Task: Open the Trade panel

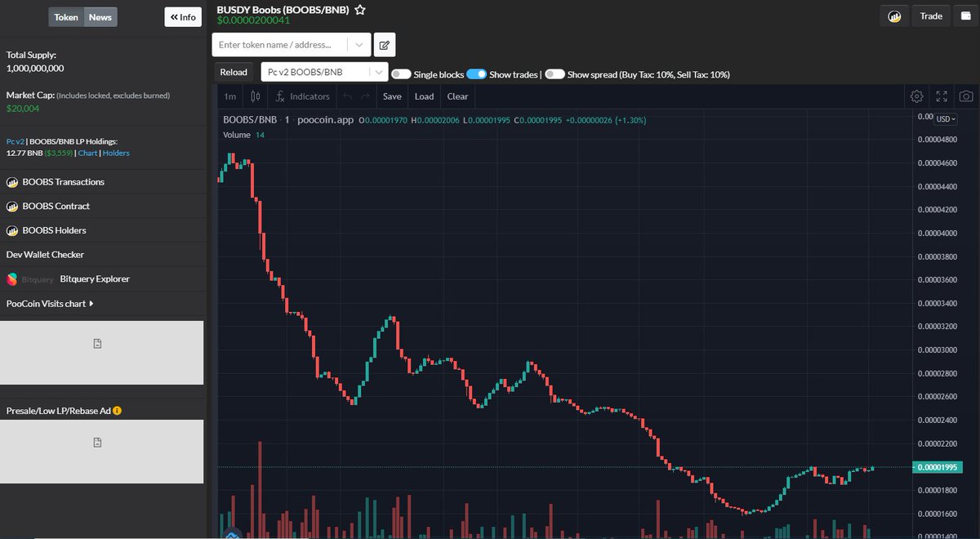Action: coord(931,16)
